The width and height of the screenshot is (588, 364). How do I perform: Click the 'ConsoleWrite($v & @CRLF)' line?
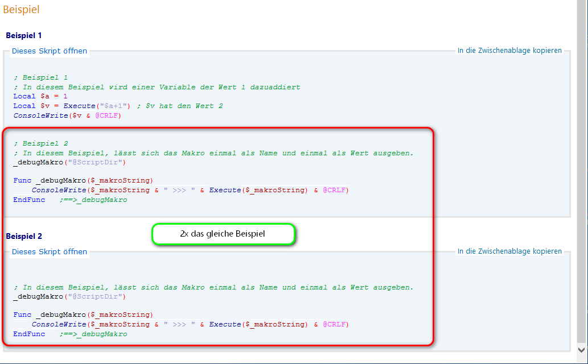[67, 115]
